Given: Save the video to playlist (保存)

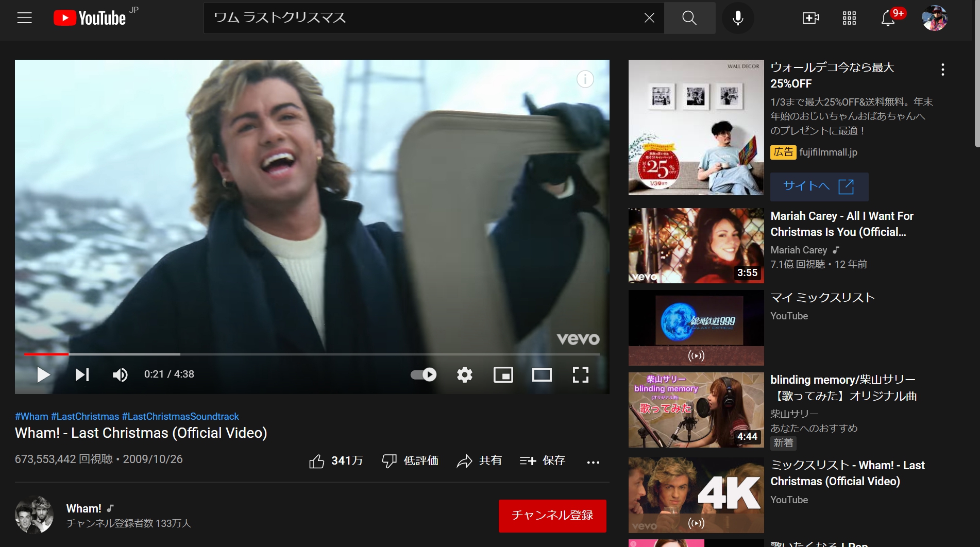Looking at the screenshot, I should click(543, 461).
